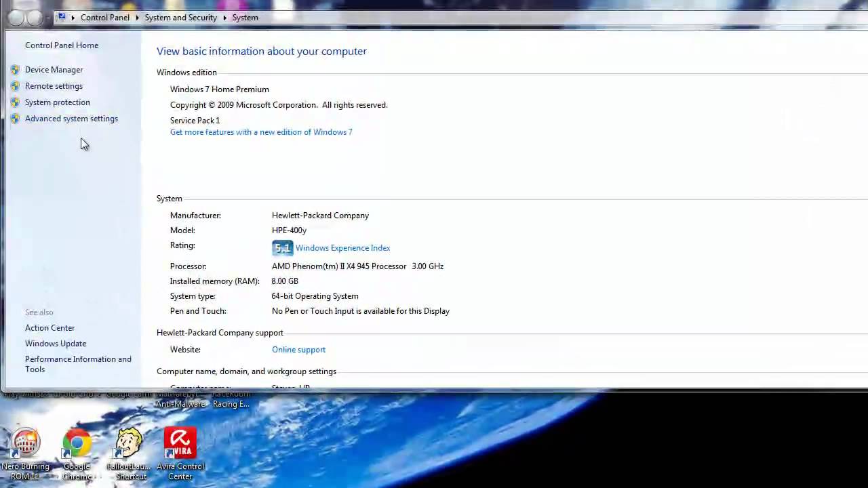Click the 'View basic information about your computer' heading
The width and height of the screenshot is (868, 488).
[261, 51]
